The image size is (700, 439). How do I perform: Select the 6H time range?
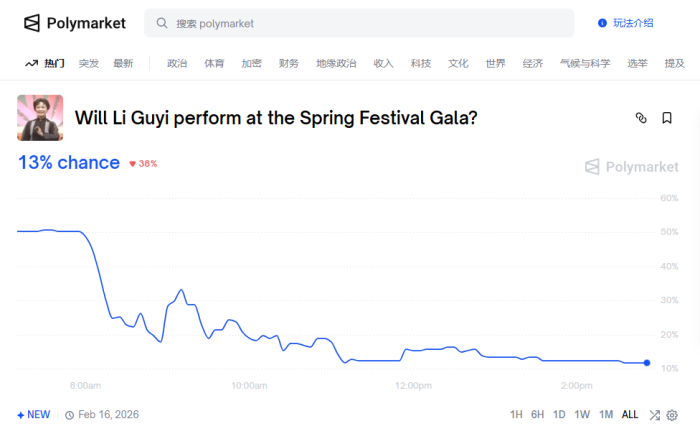tap(537, 415)
